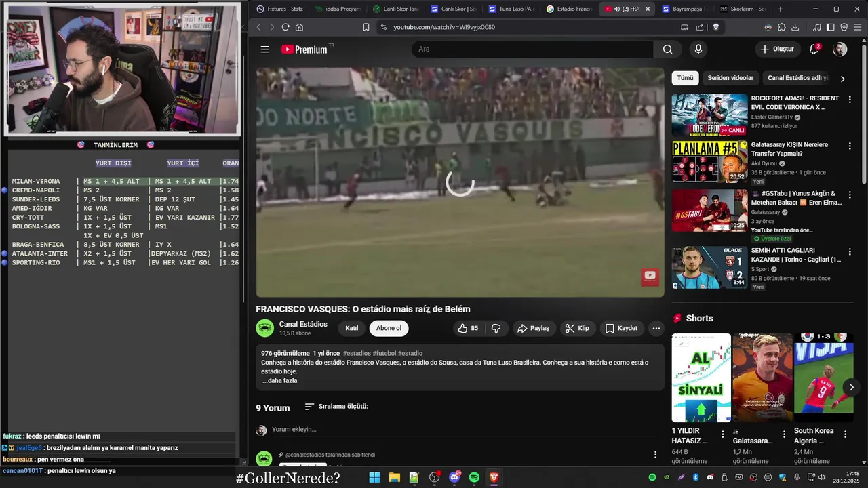This screenshot has height=488, width=868.
Task: Open options for ROCKFORT ADASI video
Action: tap(850, 100)
